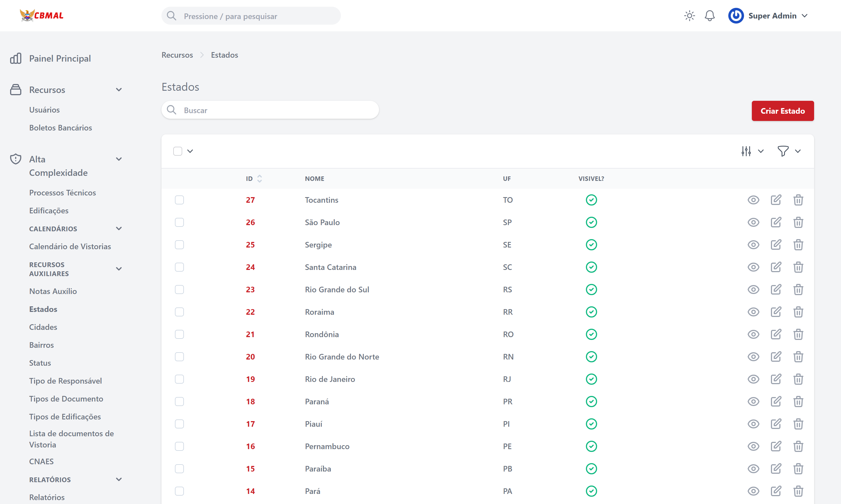Screen dimensions: 841x504
Task: Click the trash icon for Tocantins row
Action: pyautogui.click(x=798, y=200)
